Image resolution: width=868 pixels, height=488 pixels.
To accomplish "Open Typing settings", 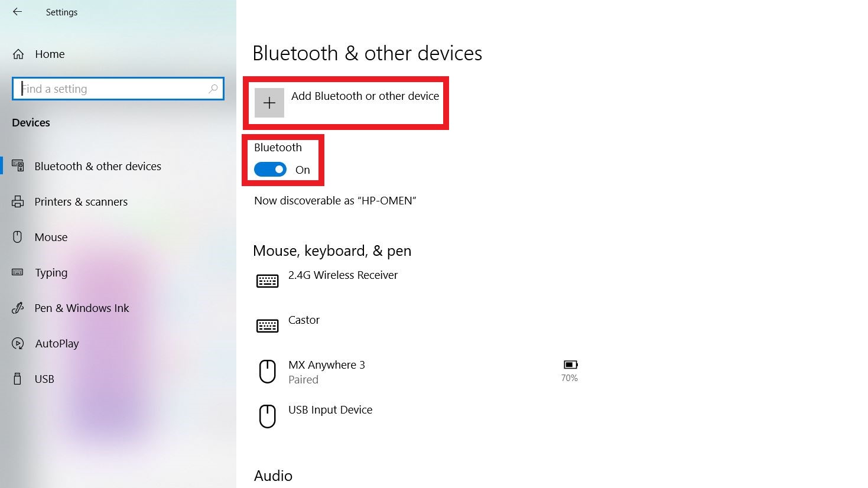I will [x=51, y=273].
